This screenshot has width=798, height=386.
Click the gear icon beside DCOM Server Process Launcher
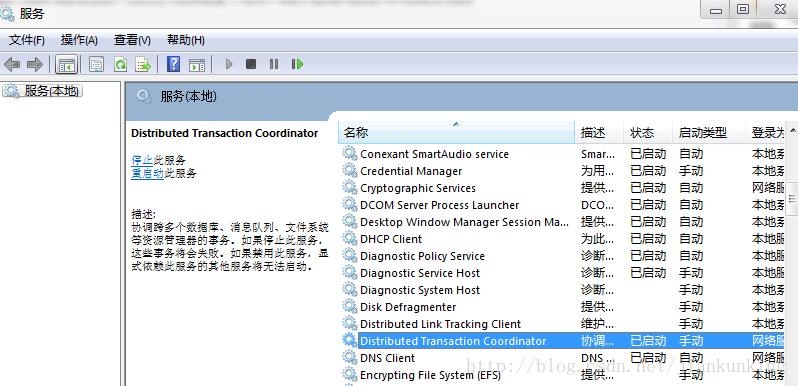click(x=350, y=204)
